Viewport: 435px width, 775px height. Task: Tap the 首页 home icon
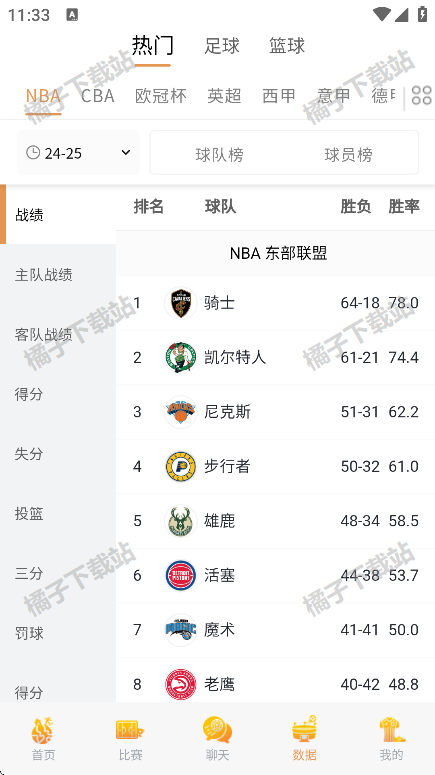43,730
